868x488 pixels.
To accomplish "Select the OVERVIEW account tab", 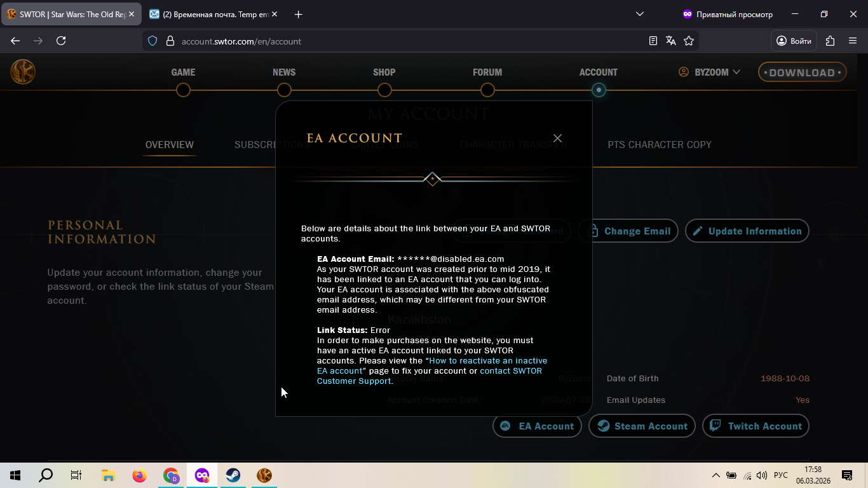I will [170, 145].
